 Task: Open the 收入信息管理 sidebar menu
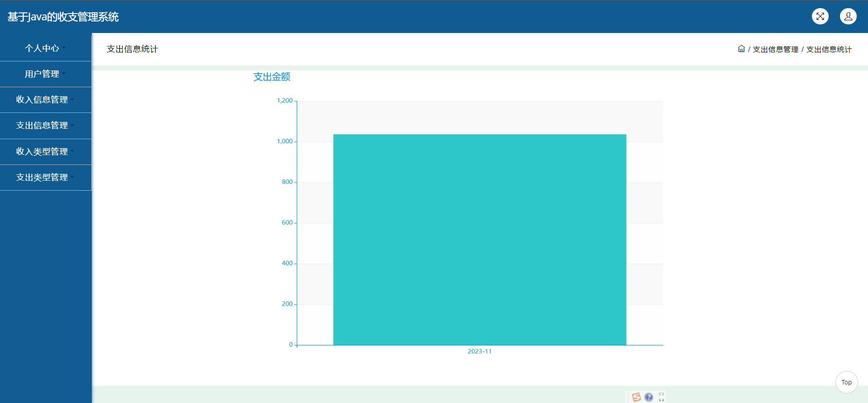pyautogui.click(x=46, y=100)
